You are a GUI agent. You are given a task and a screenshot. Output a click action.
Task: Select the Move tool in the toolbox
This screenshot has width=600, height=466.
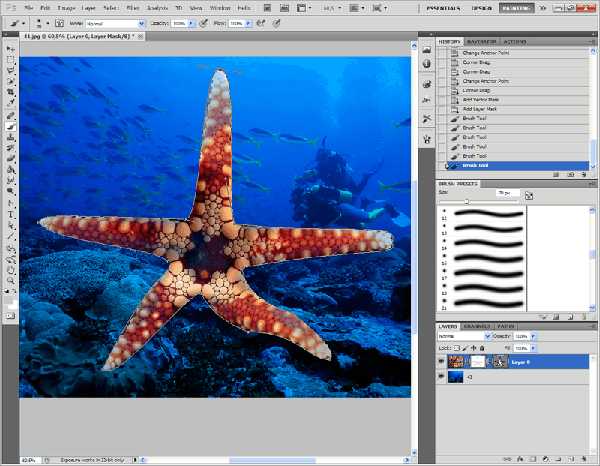pyautogui.click(x=11, y=48)
